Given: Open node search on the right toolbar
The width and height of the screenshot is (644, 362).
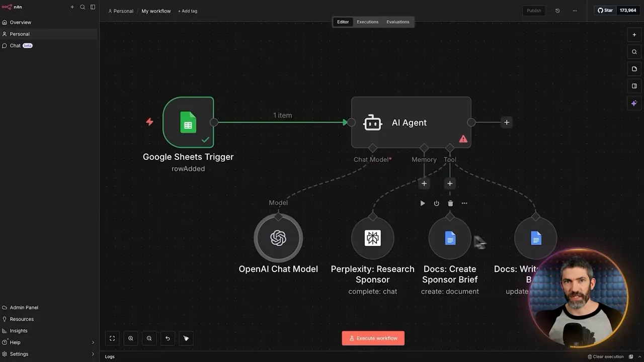Looking at the screenshot, I should [x=634, y=52].
